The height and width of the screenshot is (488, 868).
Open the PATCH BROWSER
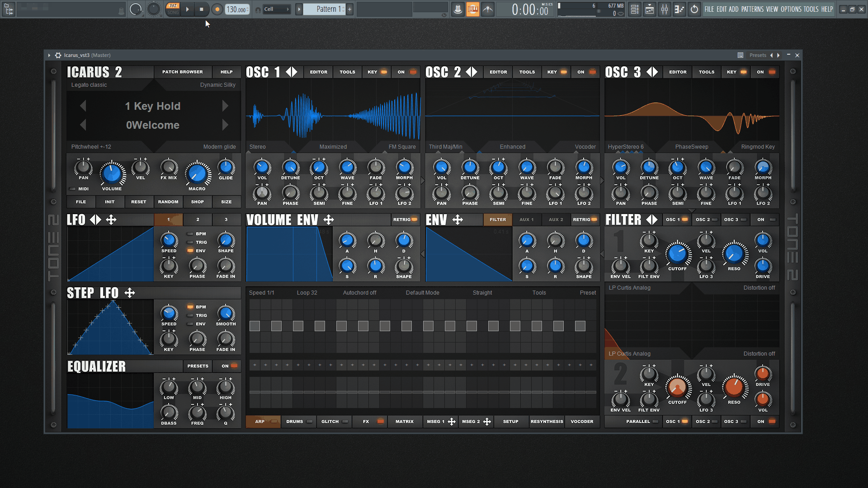pyautogui.click(x=183, y=72)
